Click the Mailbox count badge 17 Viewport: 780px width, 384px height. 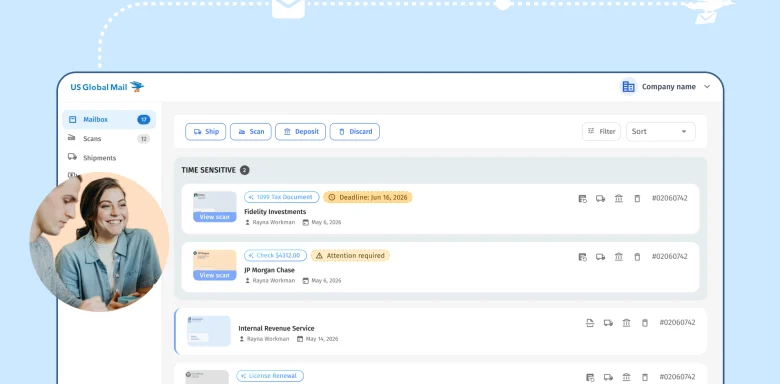tap(144, 119)
